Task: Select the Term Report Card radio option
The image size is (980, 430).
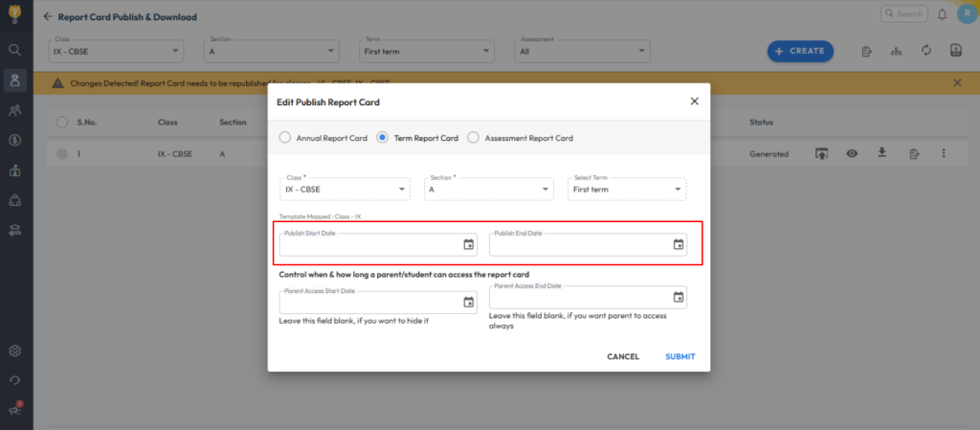Action: (x=383, y=138)
